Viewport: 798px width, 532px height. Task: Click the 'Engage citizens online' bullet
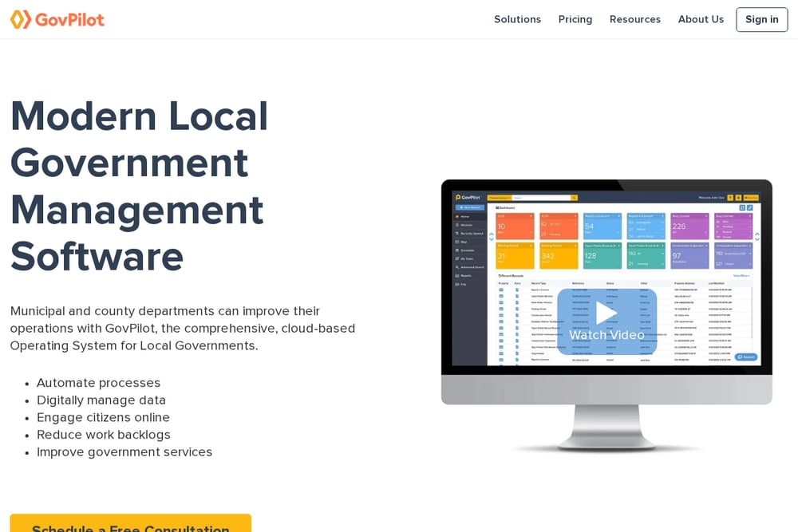(103, 417)
